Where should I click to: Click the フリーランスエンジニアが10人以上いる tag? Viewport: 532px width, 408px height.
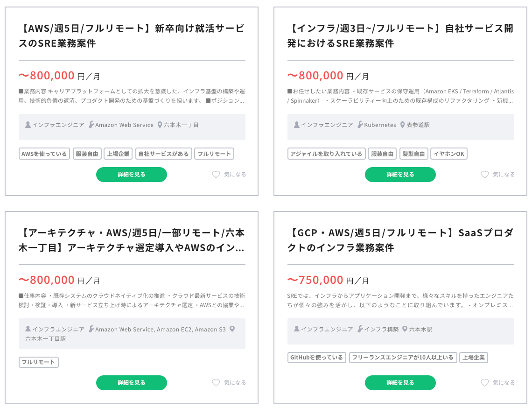(x=403, y=358)
